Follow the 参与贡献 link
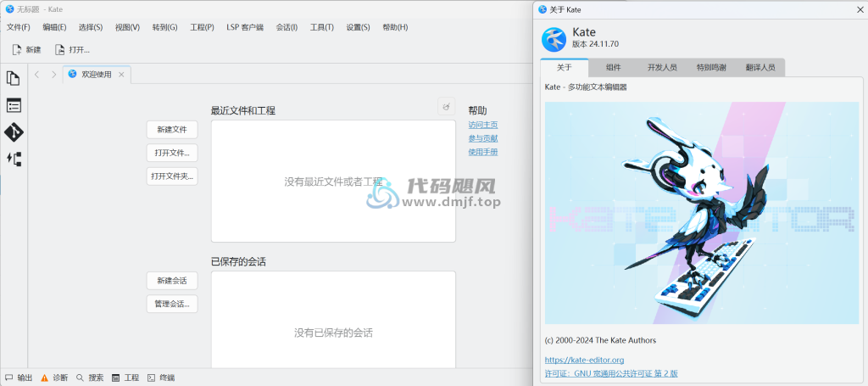Image resolution: width=868 pixels, height=386 pixels. click(x=482, y=138)
